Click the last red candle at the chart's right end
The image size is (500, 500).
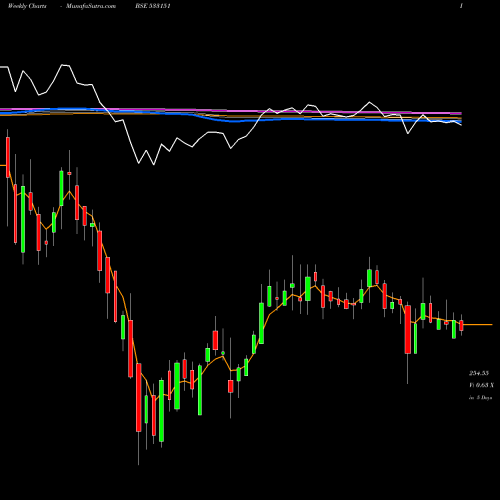click(462, 325)
